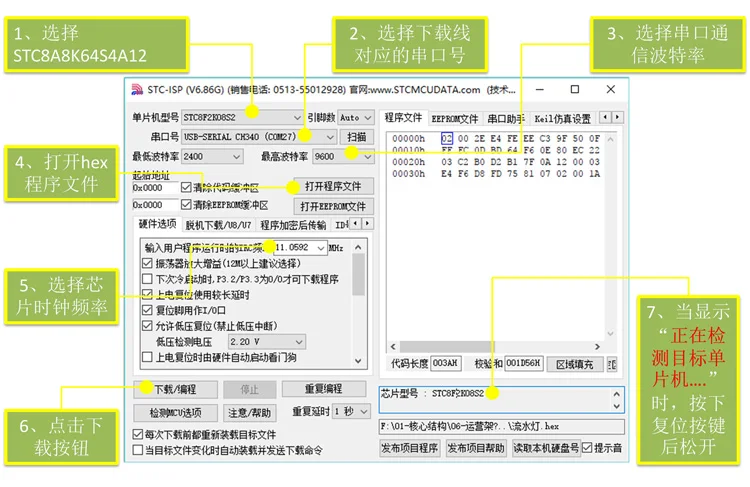Switch to 脱机下载/U8/U7 tab
This screenshot has width=750, height=487.
218,225
